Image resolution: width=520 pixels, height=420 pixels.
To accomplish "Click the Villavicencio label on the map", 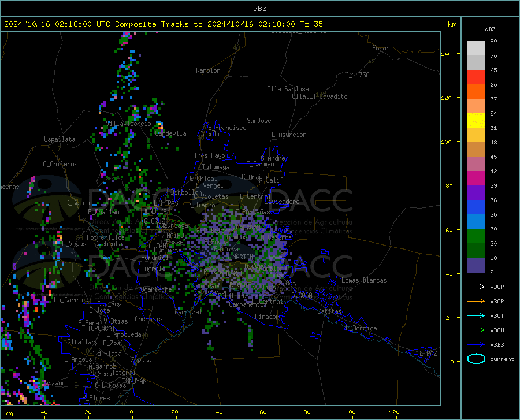I will (129, 124).
